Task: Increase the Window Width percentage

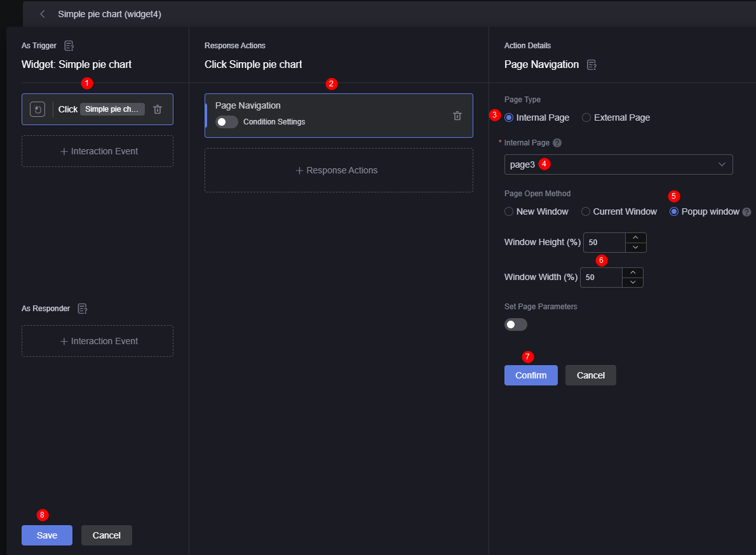Action: (x=633, y=272)
